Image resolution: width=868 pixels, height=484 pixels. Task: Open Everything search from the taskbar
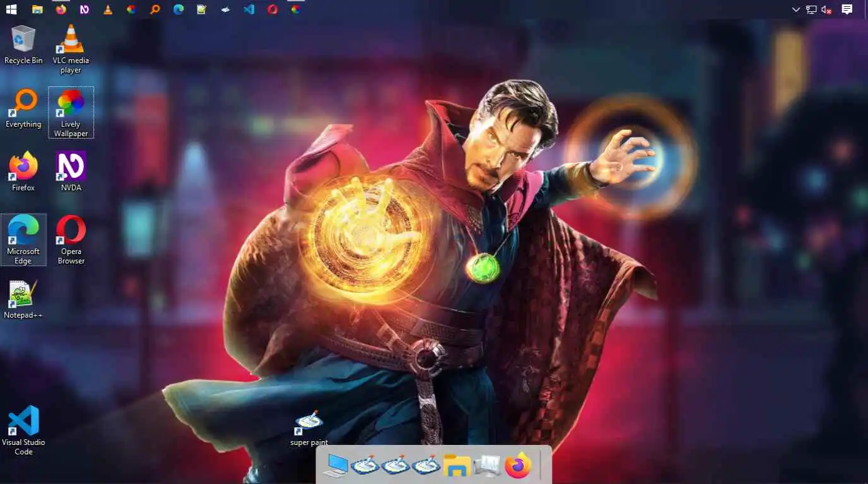[x=155, y=9]
